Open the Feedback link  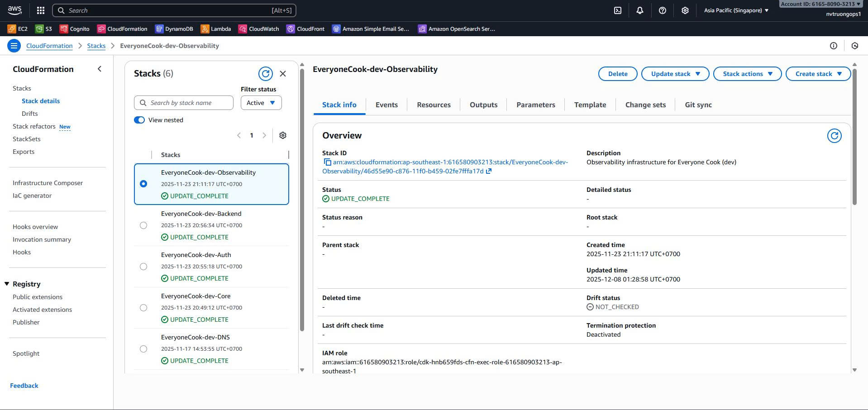coord(24,386)
